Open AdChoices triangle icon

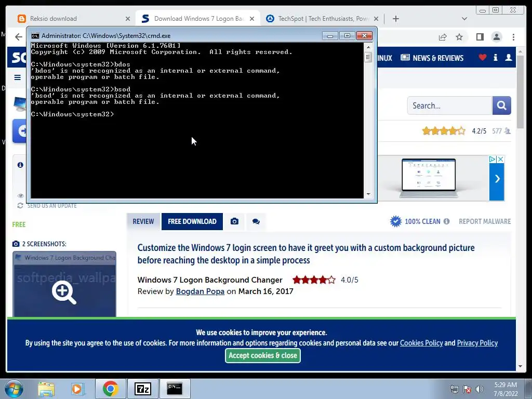pos(493,159)
